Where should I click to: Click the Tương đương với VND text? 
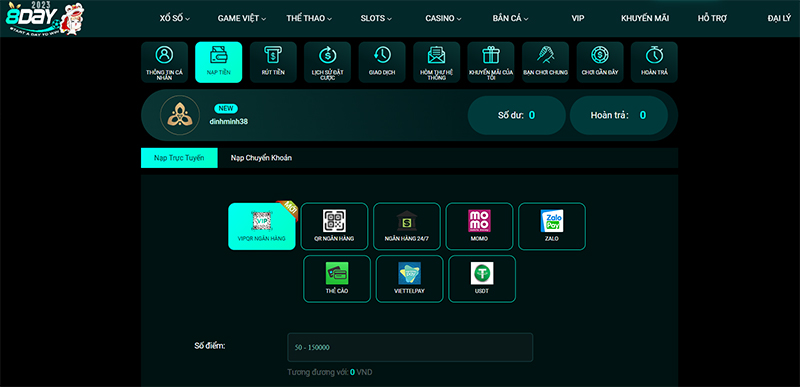click(330, 372)
